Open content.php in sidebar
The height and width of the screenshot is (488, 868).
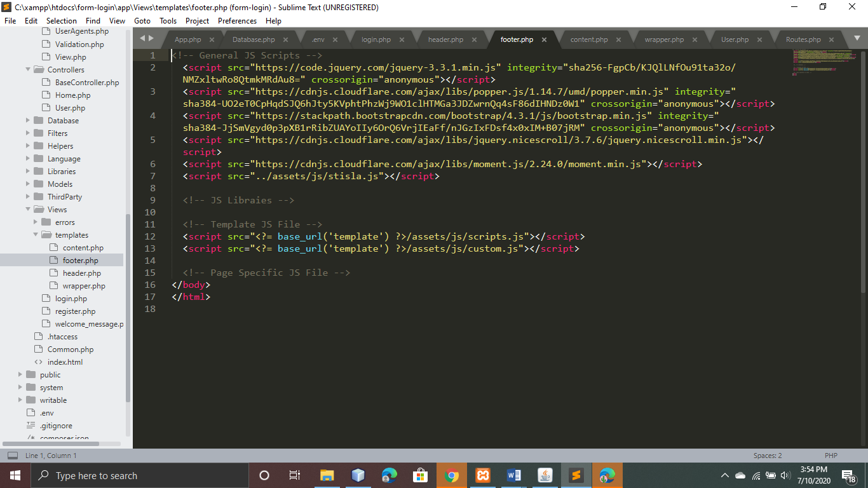tap(83, 248)
